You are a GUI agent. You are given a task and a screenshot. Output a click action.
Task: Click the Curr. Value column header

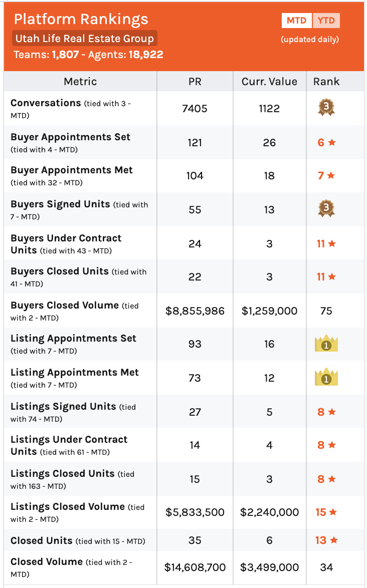pos(269,81)
